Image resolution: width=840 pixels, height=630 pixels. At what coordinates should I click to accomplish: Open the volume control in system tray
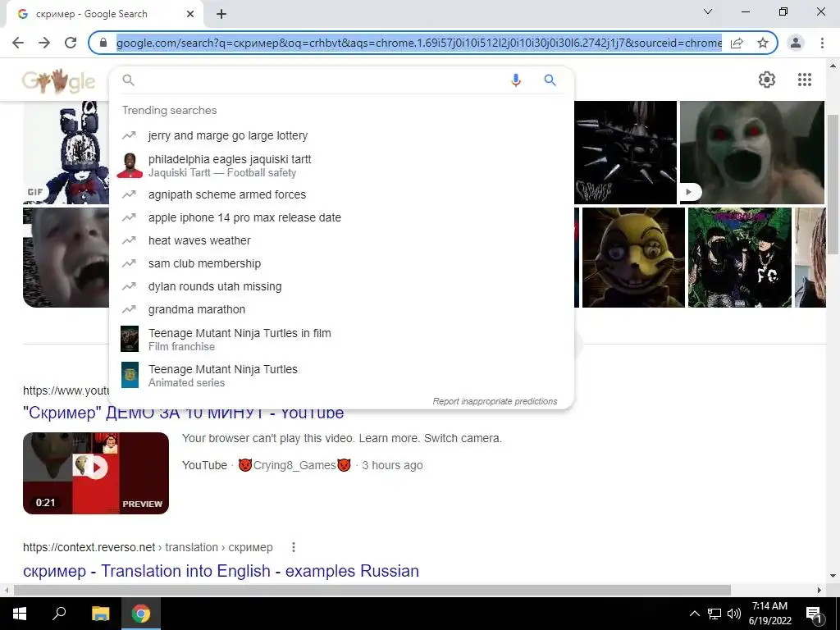[734, 614]
